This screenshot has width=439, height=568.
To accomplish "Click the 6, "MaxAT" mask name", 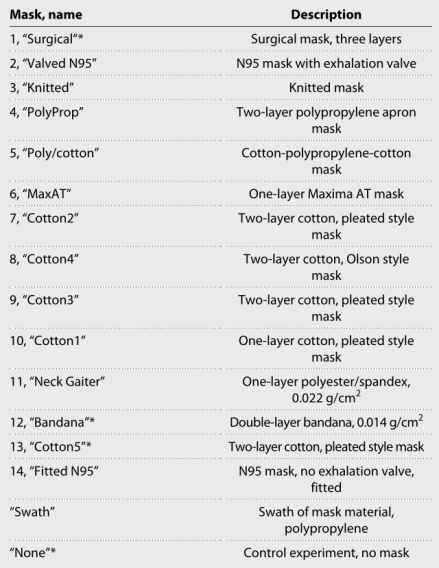I will [x=40, y=194].
